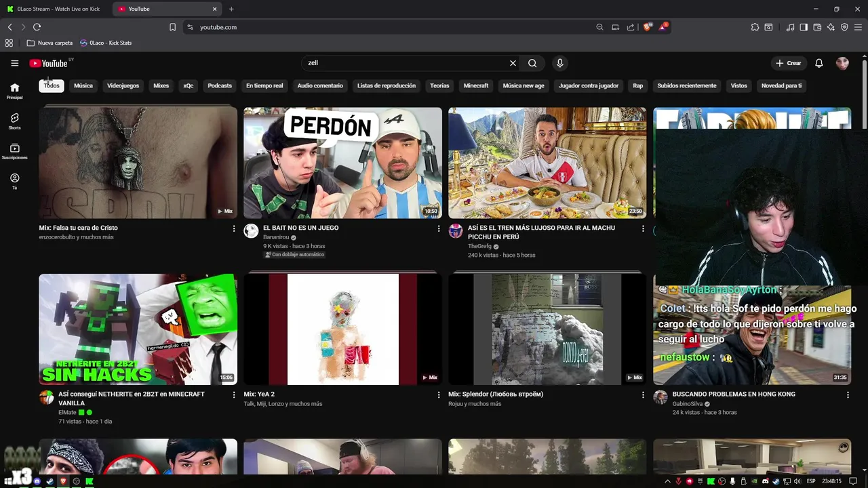Open the YouTube guide hamburger menu
Image resolution: width=868 pixels, height=488 pixels.
14,63
